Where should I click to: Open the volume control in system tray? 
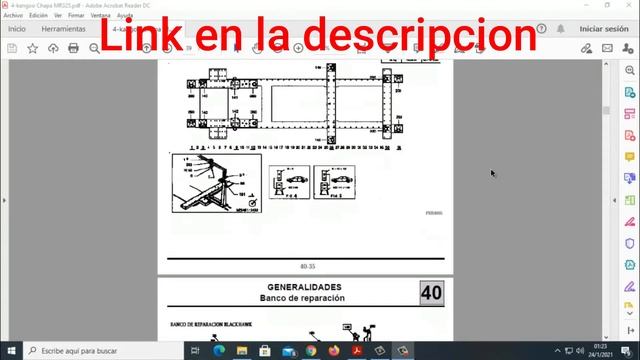580,351
